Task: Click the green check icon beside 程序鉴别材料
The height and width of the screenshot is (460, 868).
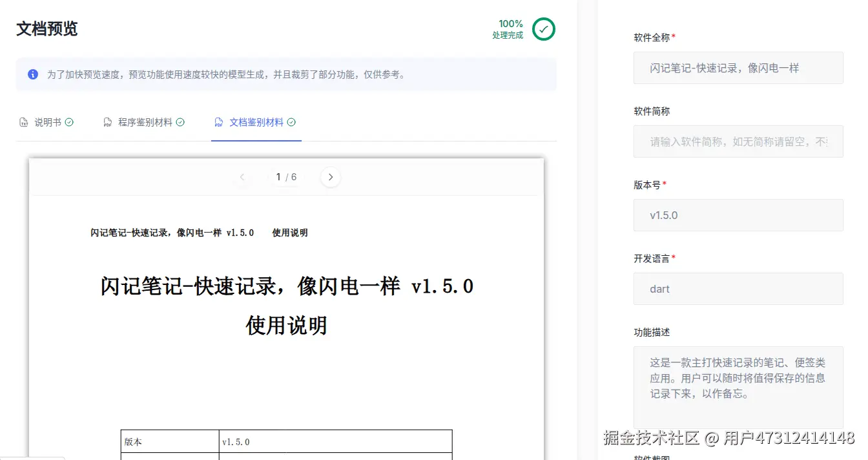Action: [x=180, y=121]
